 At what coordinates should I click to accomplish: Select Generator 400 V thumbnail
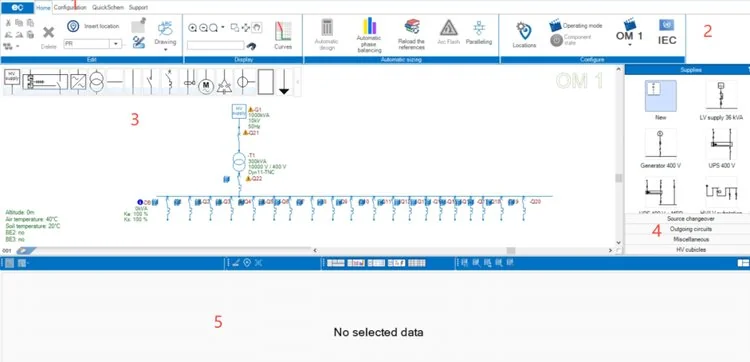(661, 143)
